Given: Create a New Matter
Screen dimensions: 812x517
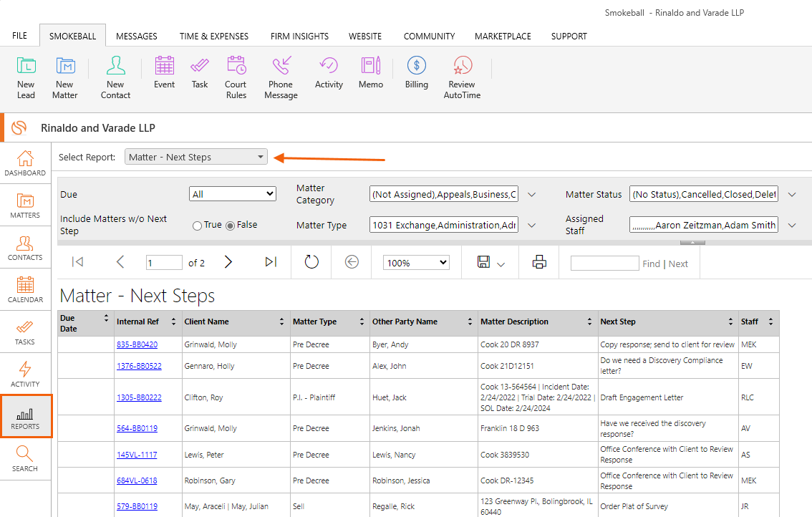Looking at the screenshot, I should point(64,78).
